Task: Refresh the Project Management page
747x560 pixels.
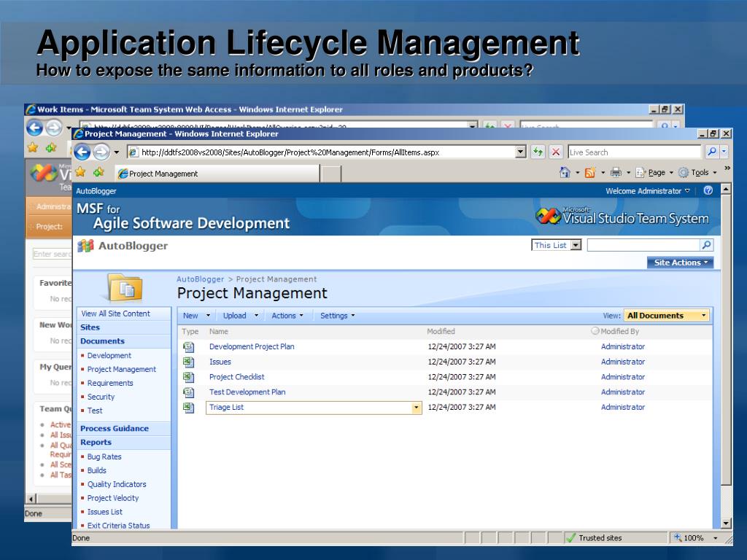Action: click(538, 152)
